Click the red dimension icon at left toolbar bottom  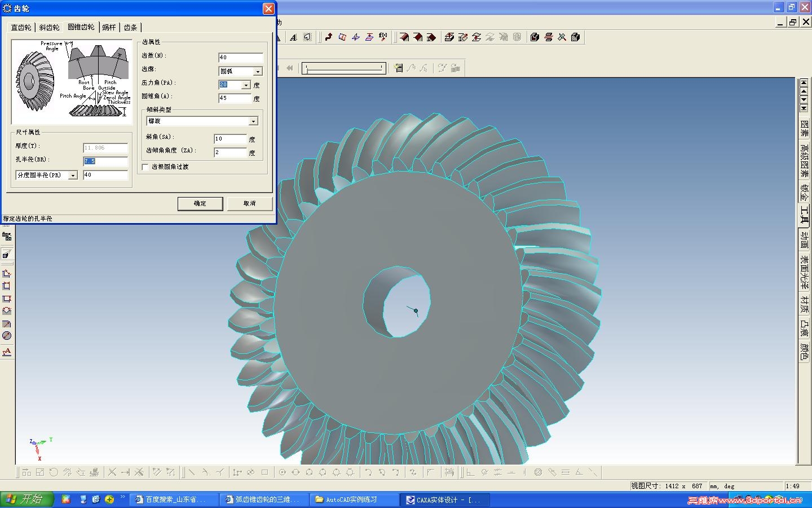[7, 352]
